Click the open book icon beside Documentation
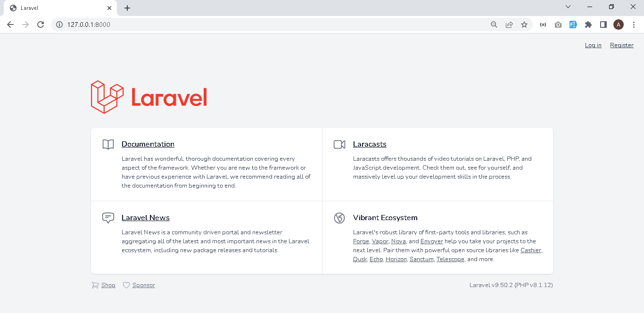The image size is (644, 313). 108,144
